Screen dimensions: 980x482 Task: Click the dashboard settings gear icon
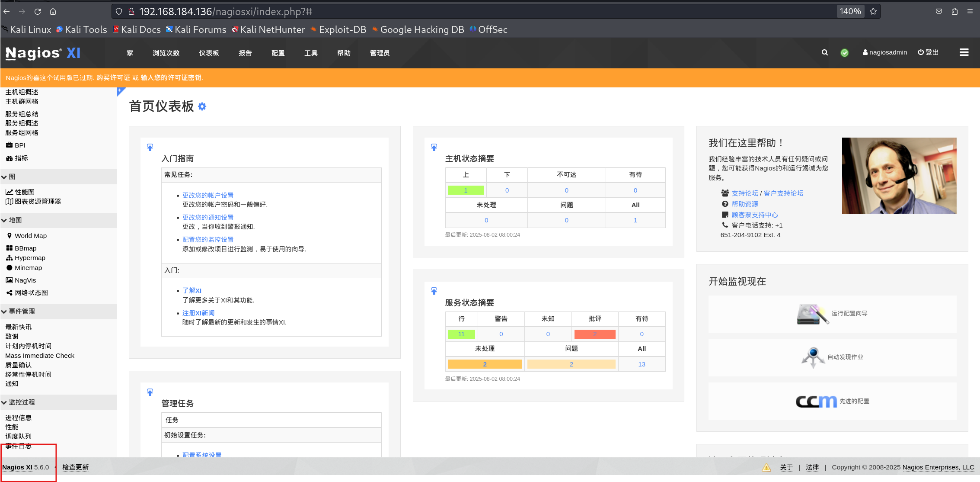click(x=202, y=106)
